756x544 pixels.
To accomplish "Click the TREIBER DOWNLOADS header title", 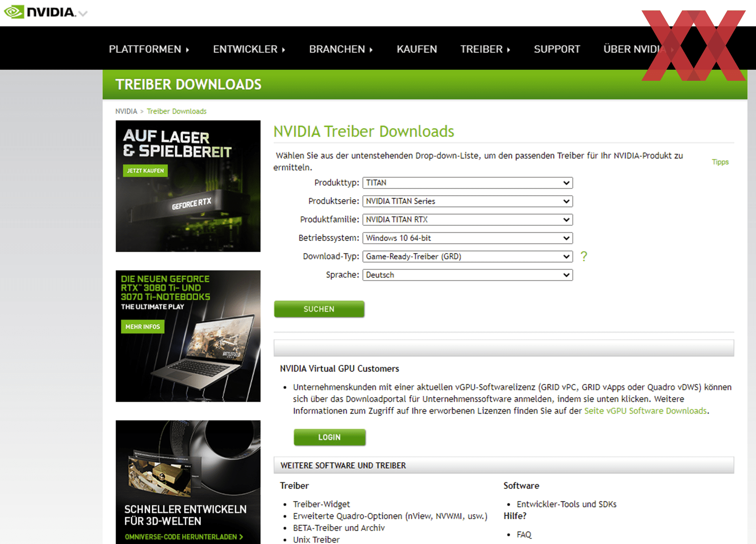I will click(188, 85).
